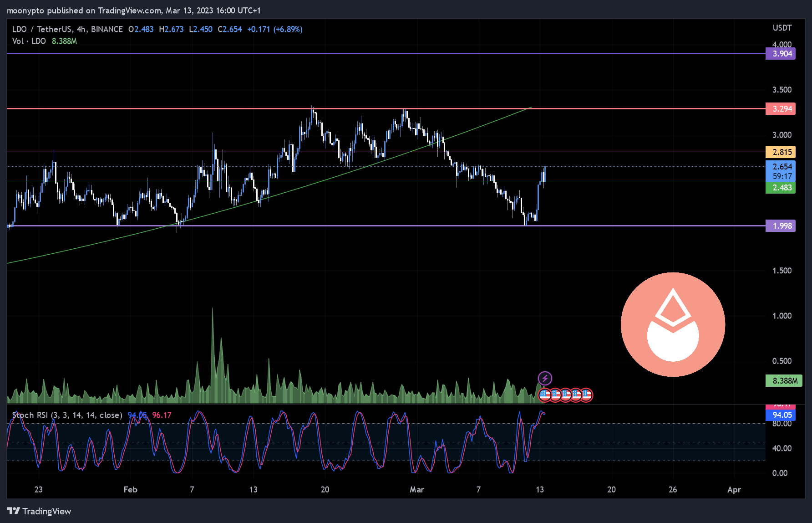The width and height of the screenshot is (812, 523).
Task: Click the 40.00 Stoch RSI axis tick
Action: point(782,448)
